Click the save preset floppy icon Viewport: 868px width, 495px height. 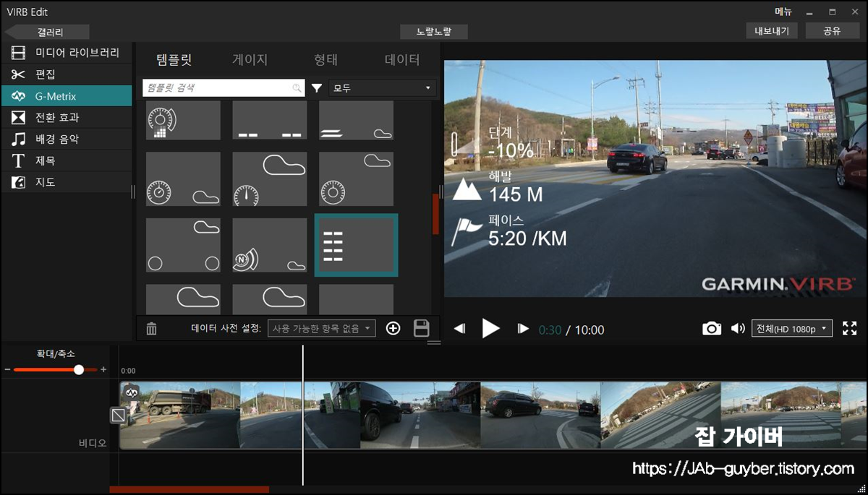(421, 329)
